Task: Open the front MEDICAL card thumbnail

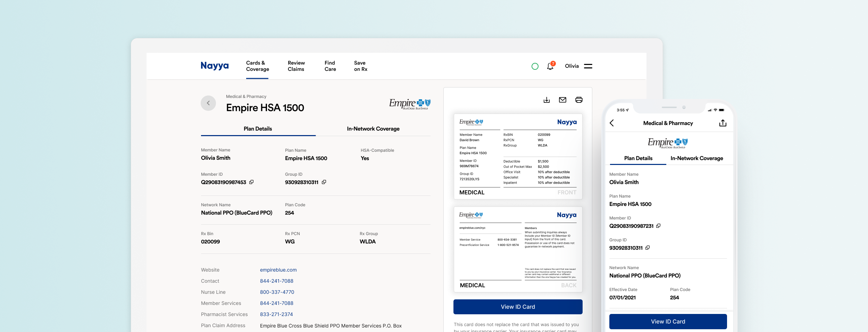Action: click(518, 157)
